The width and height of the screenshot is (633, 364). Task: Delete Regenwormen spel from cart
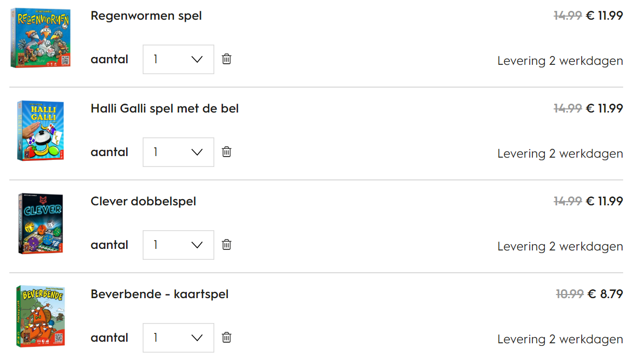(x=227, y=59)
